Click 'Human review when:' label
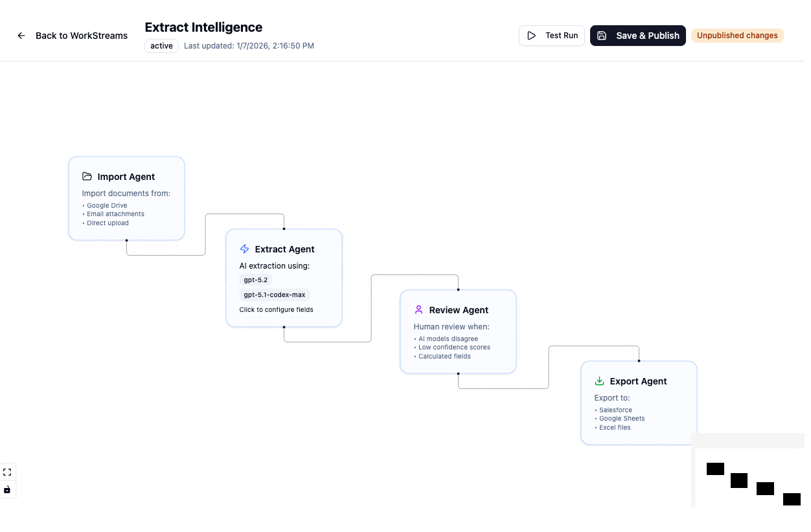Screen dimensions: 811x532 click(x=451, y=326)
